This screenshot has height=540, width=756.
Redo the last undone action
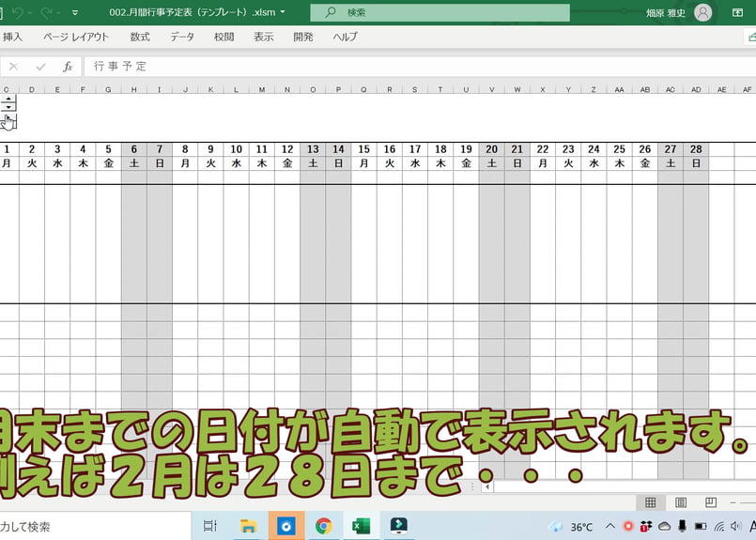coord(47,12)
